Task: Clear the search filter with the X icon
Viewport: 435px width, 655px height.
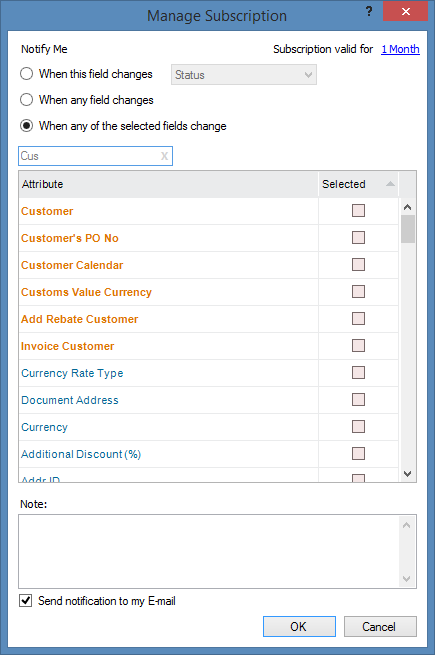Action: point(164,156)
